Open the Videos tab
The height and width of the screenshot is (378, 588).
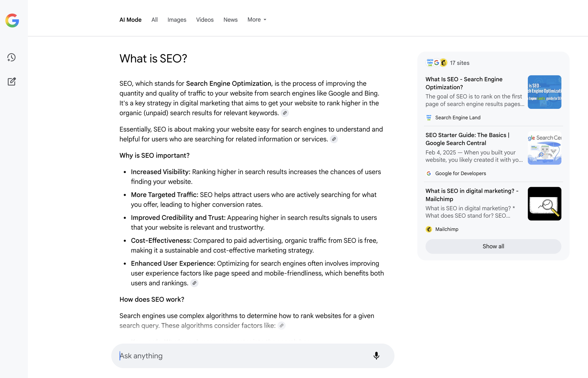(205, 20)
